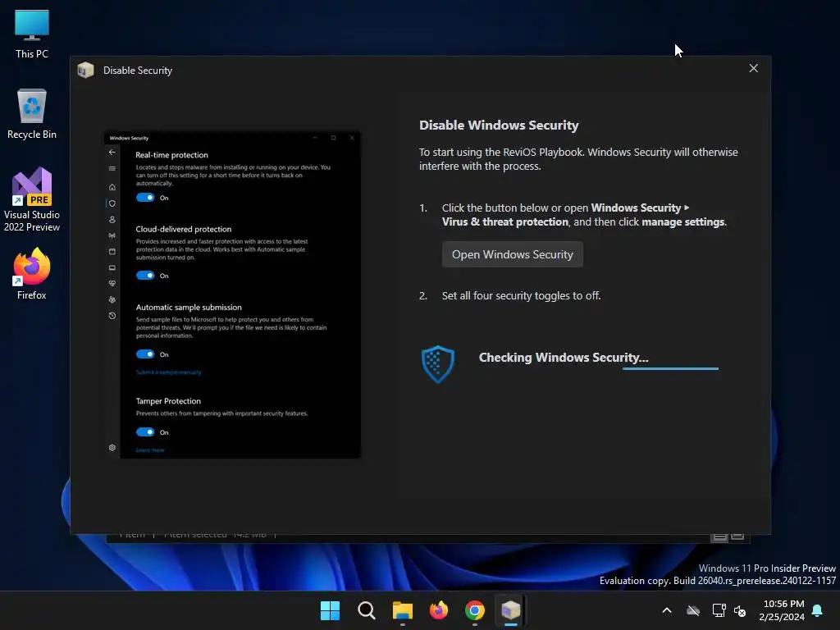Toggle Tamper Protection switch in preview image
Image resolution: width=840 pixels, height=630 pixels.
point(144,431)
